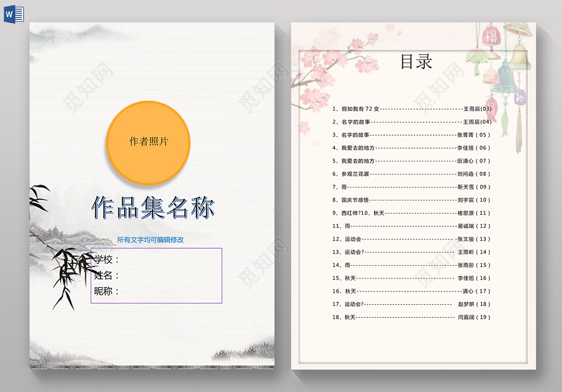Click the Word application icon
562x392 pixels.
click(15, 14)
